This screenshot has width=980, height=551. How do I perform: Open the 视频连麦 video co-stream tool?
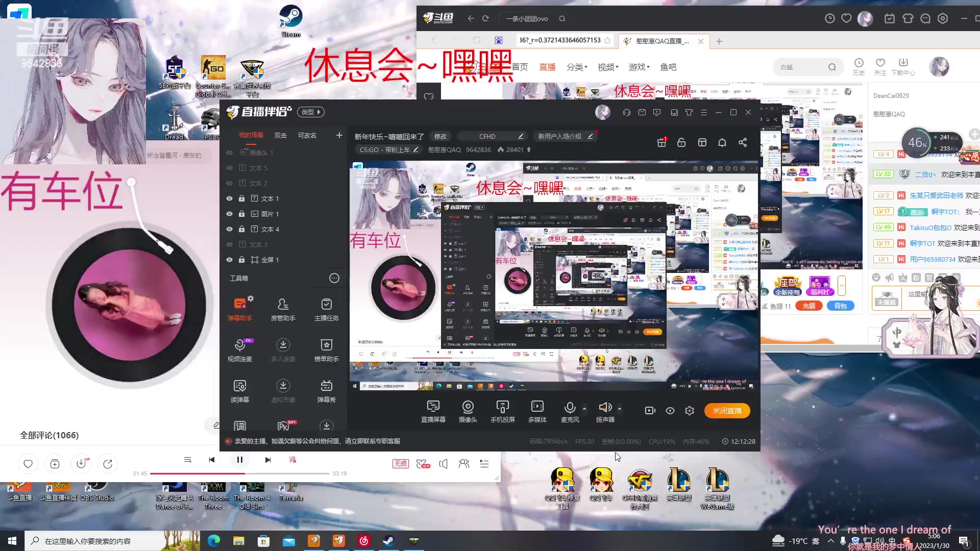point(240,349)
